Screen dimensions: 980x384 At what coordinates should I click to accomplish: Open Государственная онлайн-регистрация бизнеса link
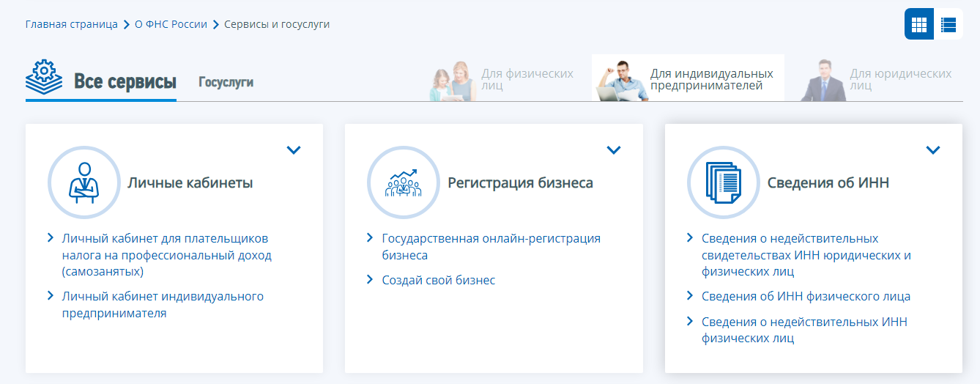491,247
